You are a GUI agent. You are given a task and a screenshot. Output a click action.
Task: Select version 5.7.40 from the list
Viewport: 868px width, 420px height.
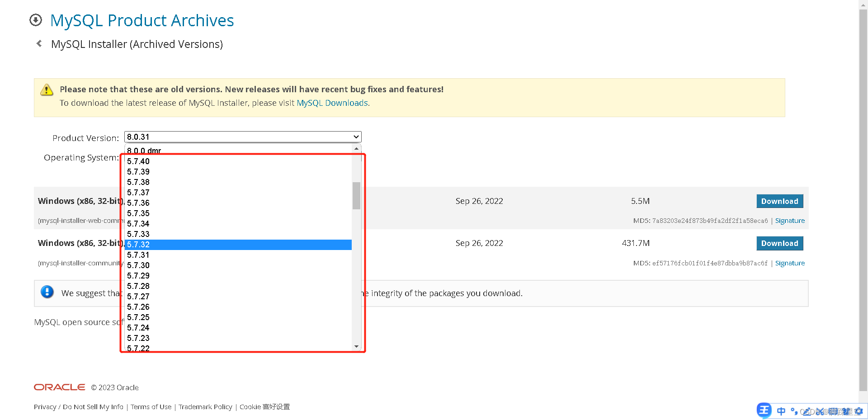coord(238,161)
